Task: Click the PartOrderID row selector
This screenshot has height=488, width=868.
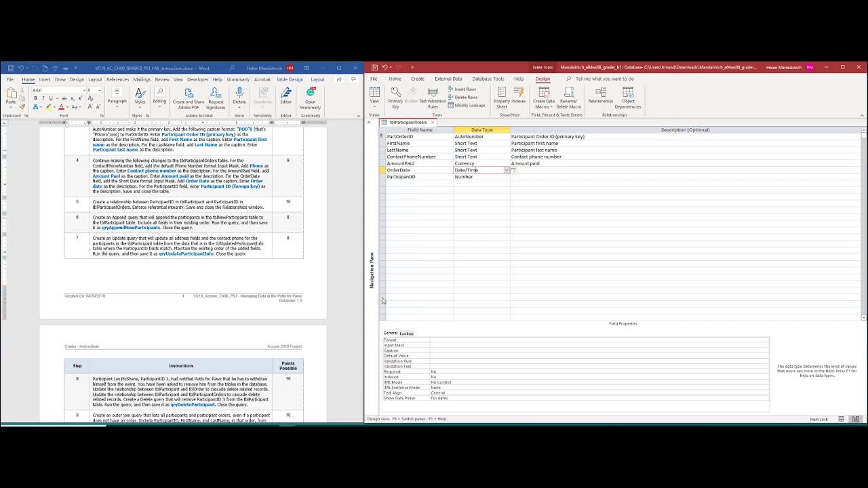Action: tap(382, 136)
